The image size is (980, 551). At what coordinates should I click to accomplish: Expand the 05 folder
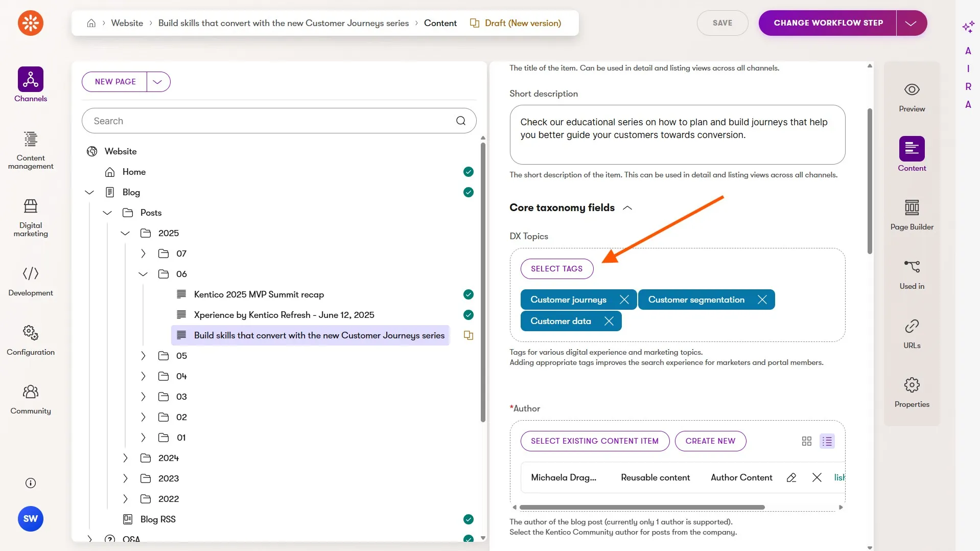click(x=143, y=356)
